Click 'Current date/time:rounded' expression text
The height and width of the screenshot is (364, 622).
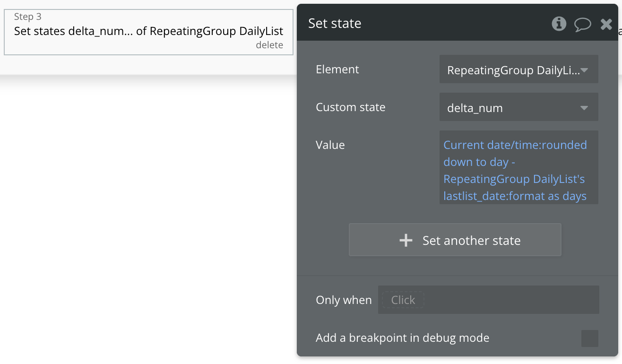[515, 145]
